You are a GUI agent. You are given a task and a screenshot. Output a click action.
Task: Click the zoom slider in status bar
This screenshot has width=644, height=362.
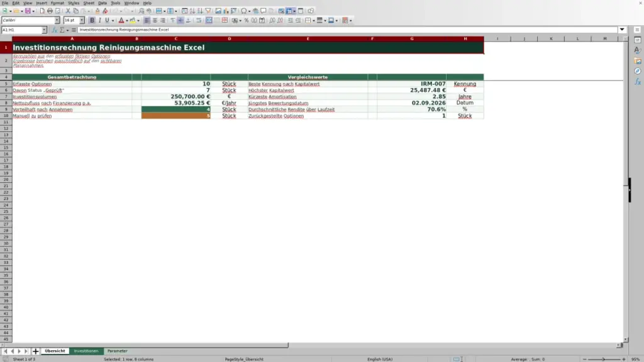(x=604, y=359)
